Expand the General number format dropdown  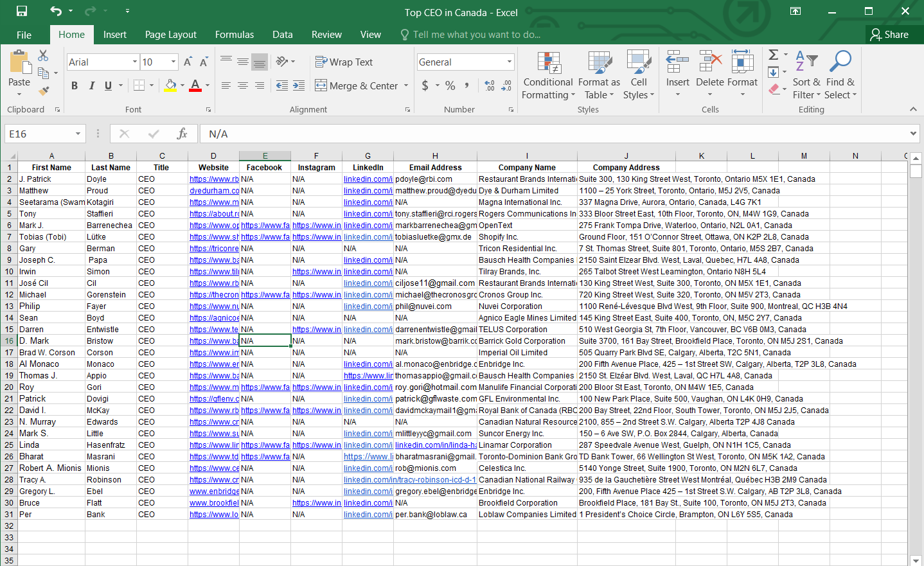click(510, 62)
